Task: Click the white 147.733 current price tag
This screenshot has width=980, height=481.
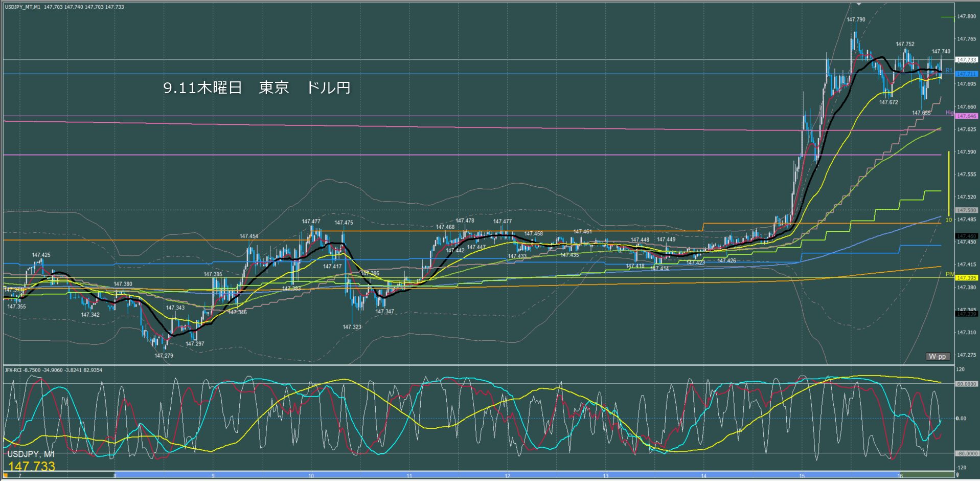Action: 966,60
